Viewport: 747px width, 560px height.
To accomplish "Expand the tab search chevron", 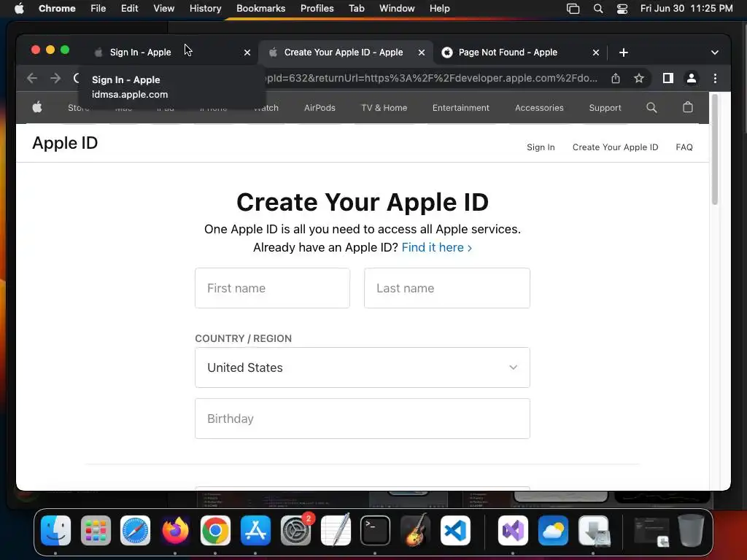I will coord(715,52).
